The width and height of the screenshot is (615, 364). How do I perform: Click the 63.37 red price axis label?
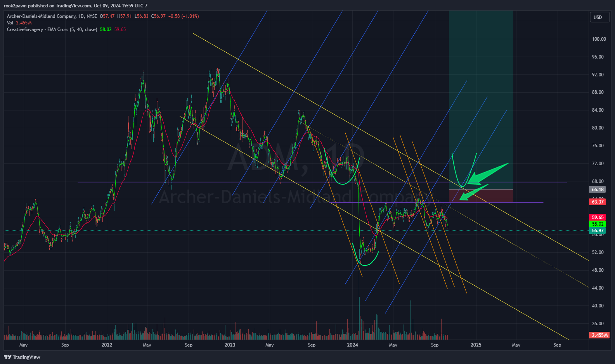[598, 202]
